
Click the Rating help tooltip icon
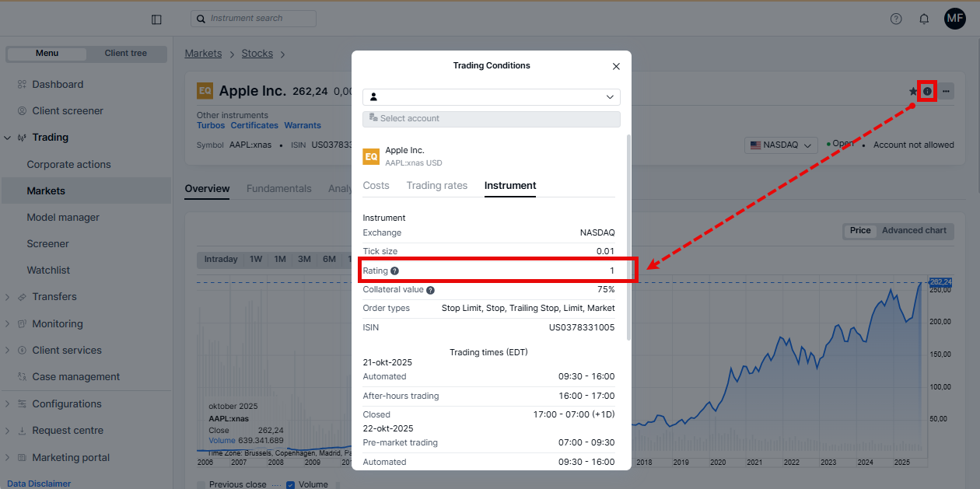point(394,271)
